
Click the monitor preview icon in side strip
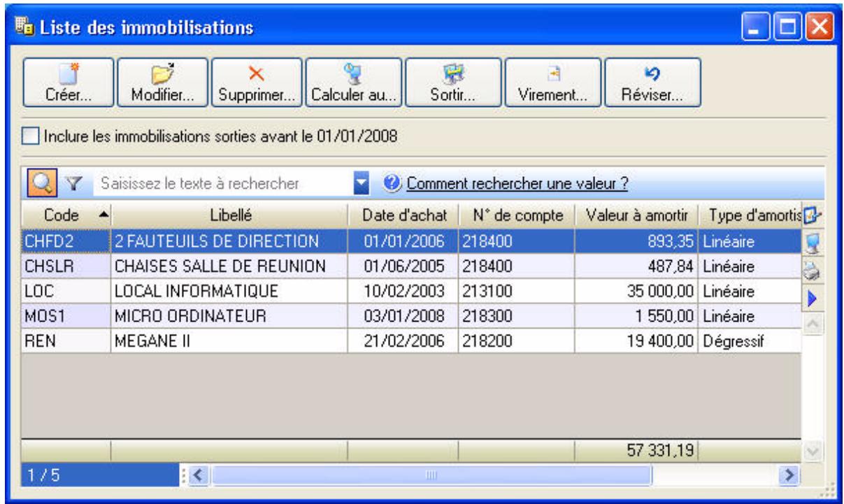click(x=813, y=243)
